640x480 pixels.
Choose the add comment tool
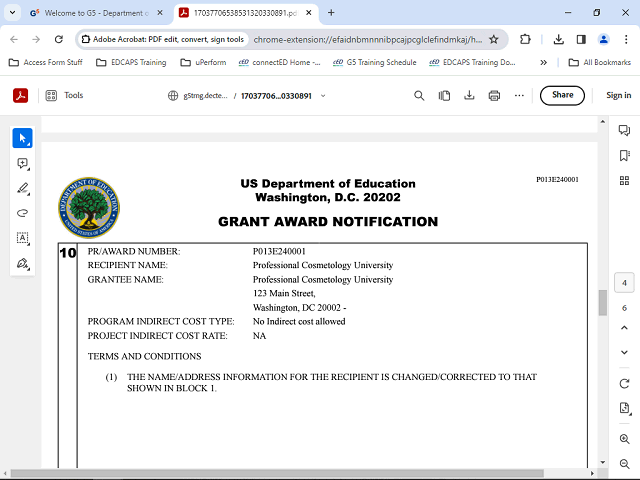[x=22, y=163]
